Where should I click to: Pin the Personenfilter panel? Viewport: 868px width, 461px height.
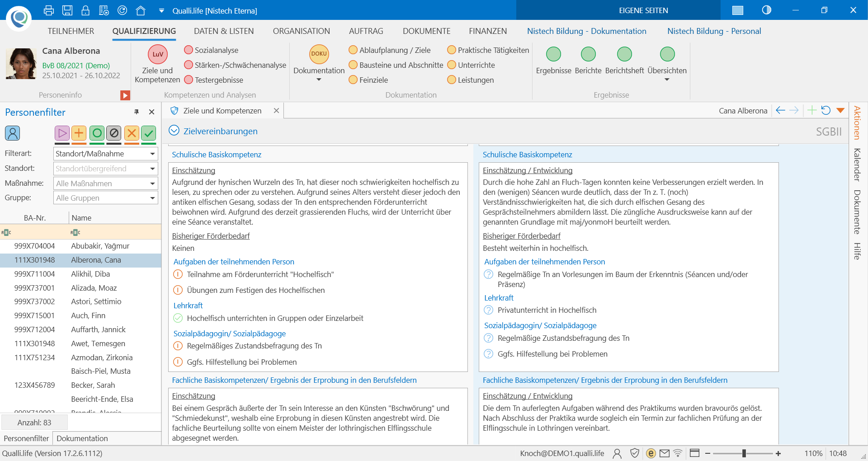point(137,112)
